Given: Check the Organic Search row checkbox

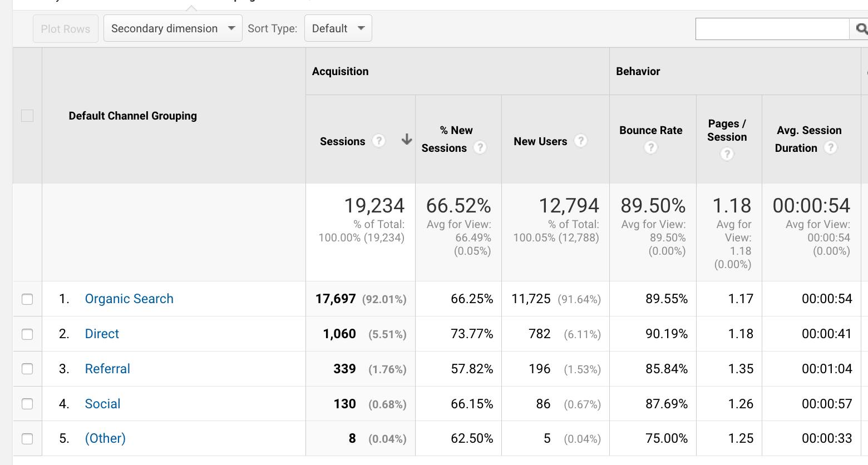Looking at the screenshot, I should click(x=27, y=299).
